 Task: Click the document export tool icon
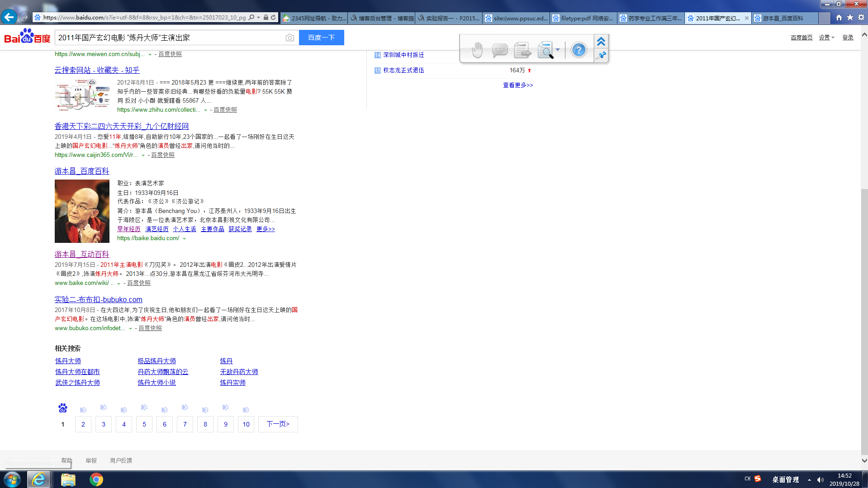(522, 50)
